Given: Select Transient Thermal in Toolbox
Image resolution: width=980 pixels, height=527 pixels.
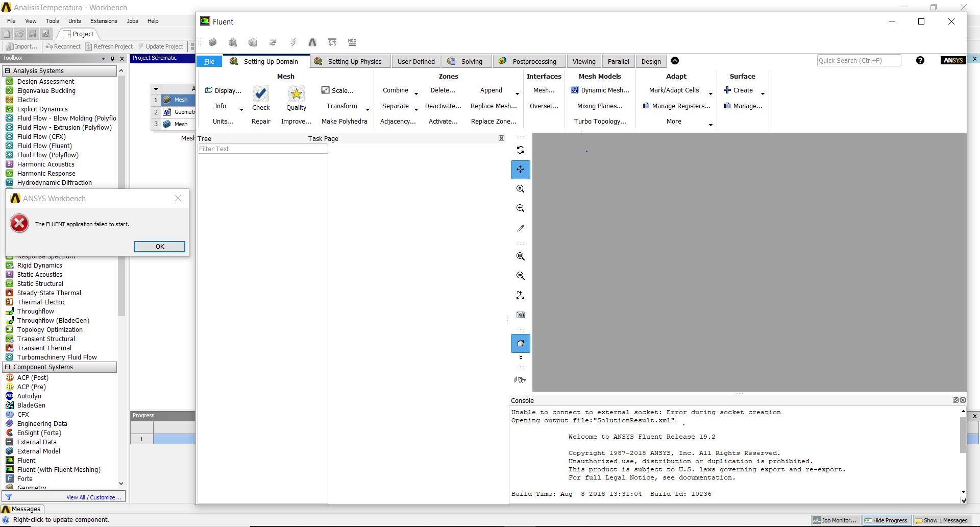Looking at the screenshot, I should 44,348.
